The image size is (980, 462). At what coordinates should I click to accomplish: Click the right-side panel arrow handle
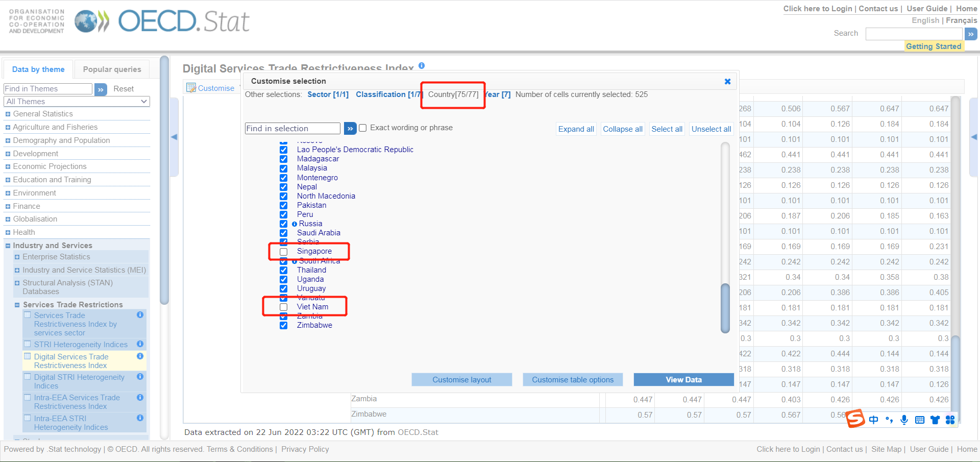[x=974, y=137]
